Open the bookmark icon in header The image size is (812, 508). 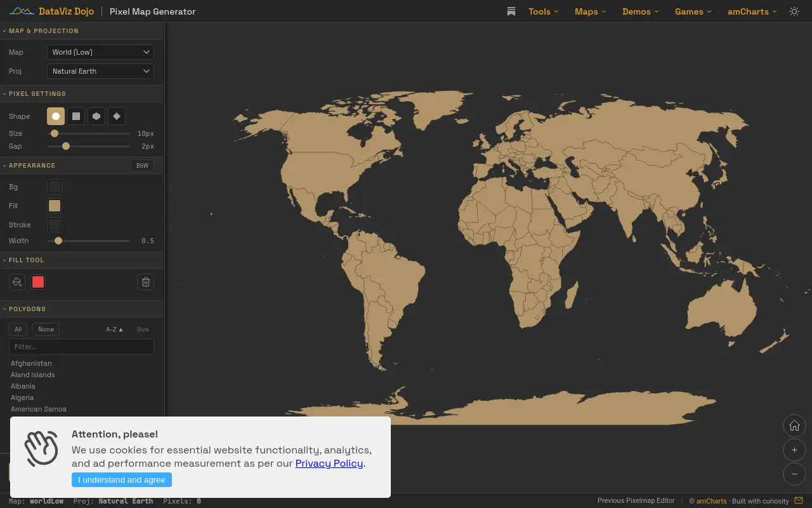[x=511, y=11]
